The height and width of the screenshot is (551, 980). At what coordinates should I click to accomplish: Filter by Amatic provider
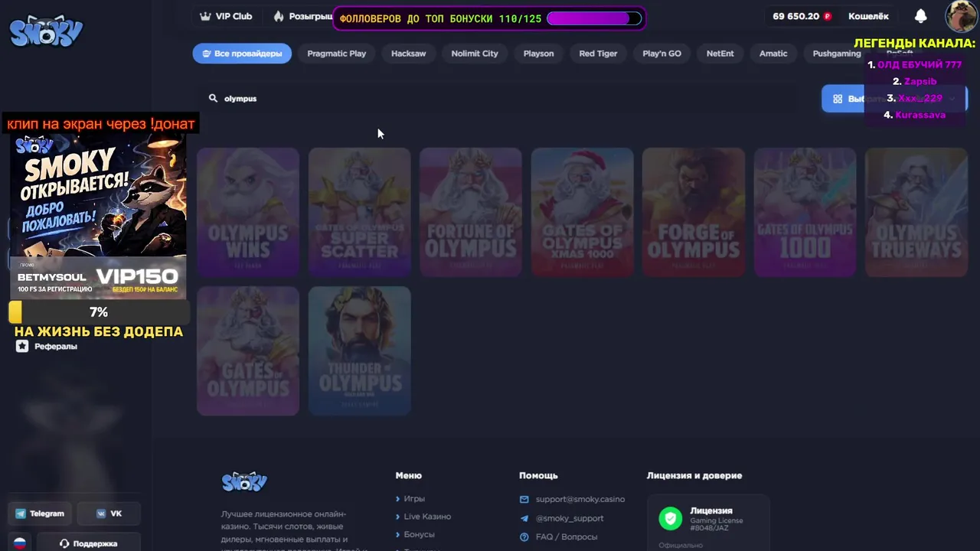point(773,54)
